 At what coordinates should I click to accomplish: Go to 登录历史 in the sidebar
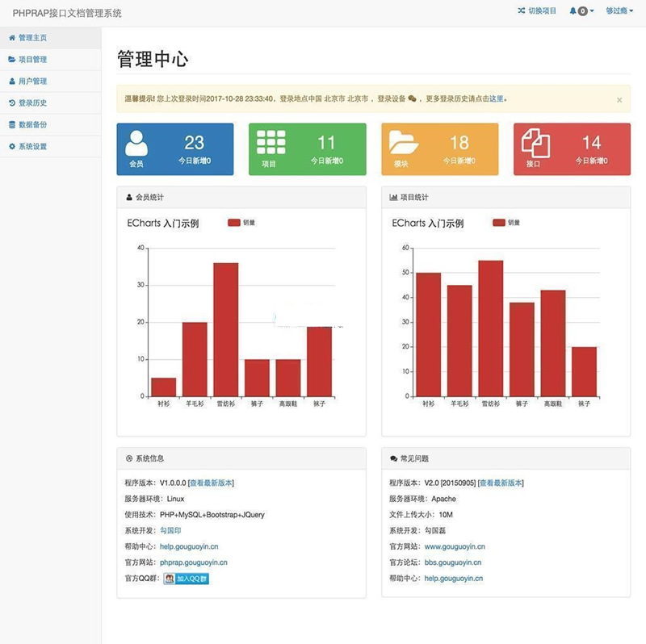pos(32,103)
